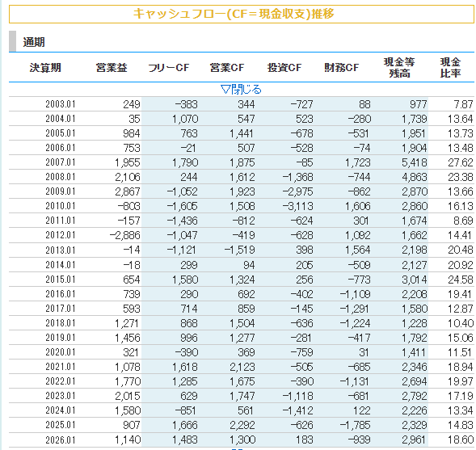
Task: Click 現金等残高 value 3,014 for 2015.01
Action: [x=415, y=280]
